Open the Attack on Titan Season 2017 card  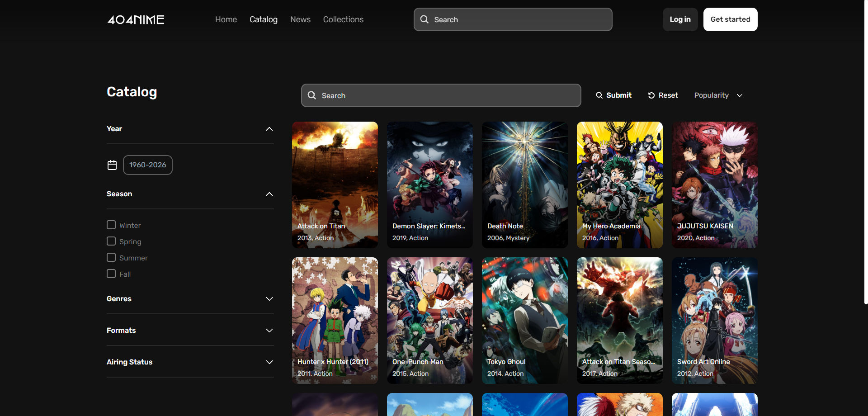620,321
